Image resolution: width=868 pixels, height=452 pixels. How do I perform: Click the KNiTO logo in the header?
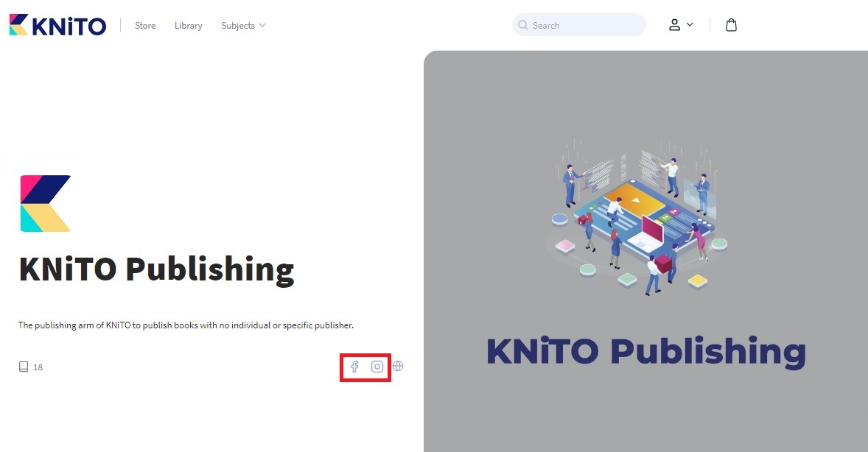click(x=57, y=25)
